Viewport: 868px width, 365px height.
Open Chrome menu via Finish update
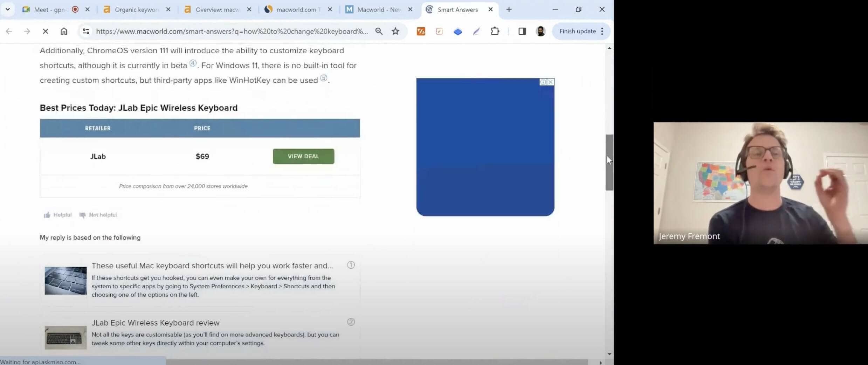pos(581,31)
